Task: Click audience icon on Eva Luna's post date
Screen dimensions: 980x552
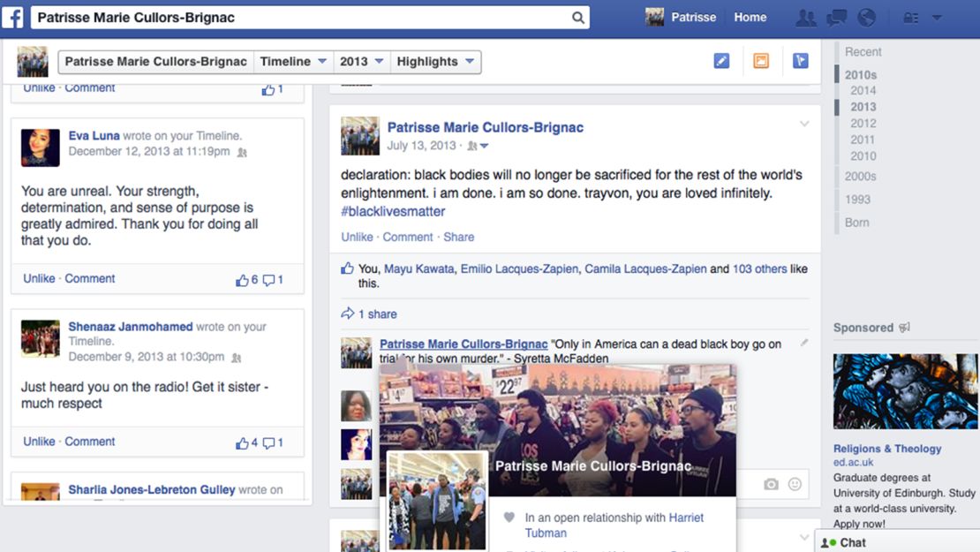Action: [x=242, y=153]
